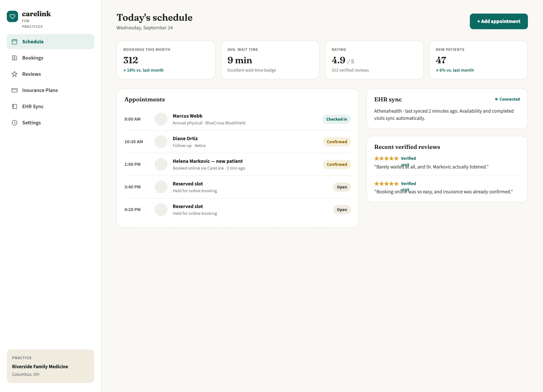Click 'Helena Markovic — new patient' text
Viewport: 543px width, 392px height.
click(x=208, y=161)
